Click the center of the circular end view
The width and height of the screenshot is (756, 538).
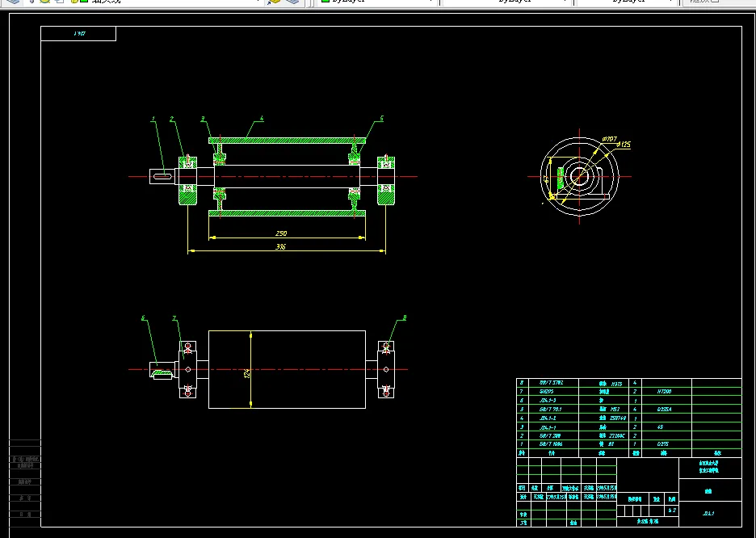pyautogui.click(x=579, y=176)
